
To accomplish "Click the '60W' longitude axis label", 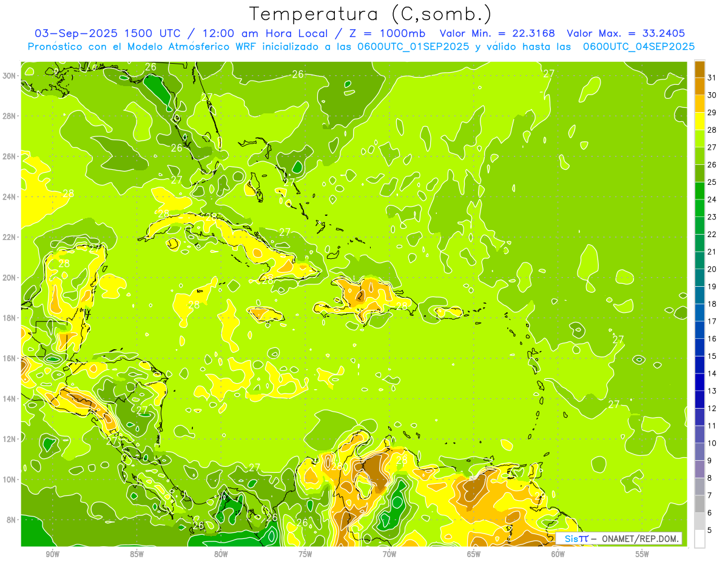I will [558, 554].
